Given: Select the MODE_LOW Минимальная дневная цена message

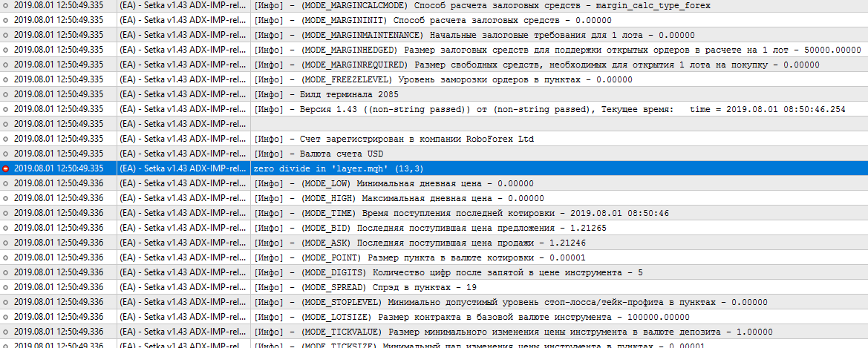Looking at the screenshot, I should 394,184.
